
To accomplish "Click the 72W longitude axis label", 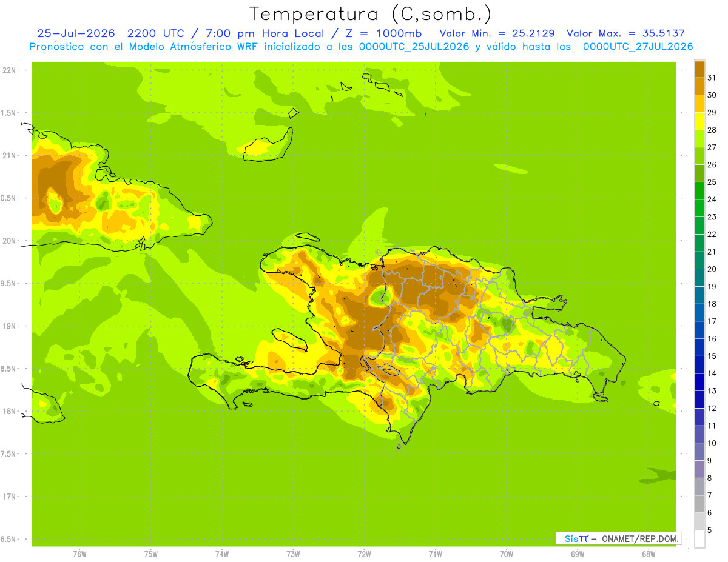I will (x=364, y=554).
